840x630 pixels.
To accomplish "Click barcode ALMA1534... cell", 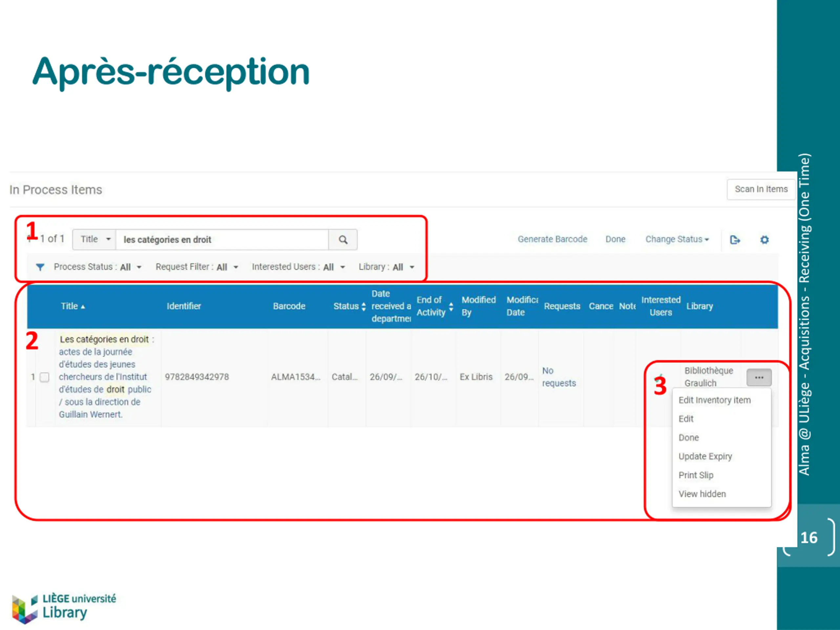I will pyautogui.click(x=295, y=377).
